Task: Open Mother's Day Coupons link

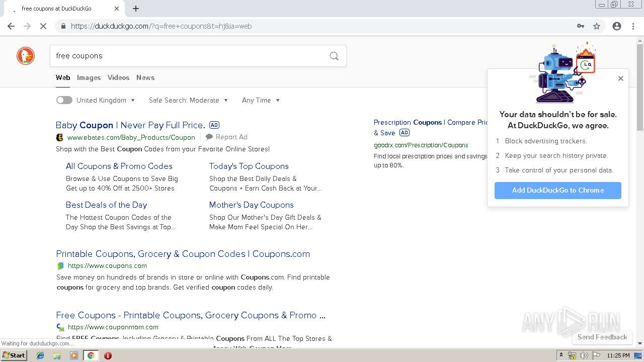Action: tap(251, 205)
